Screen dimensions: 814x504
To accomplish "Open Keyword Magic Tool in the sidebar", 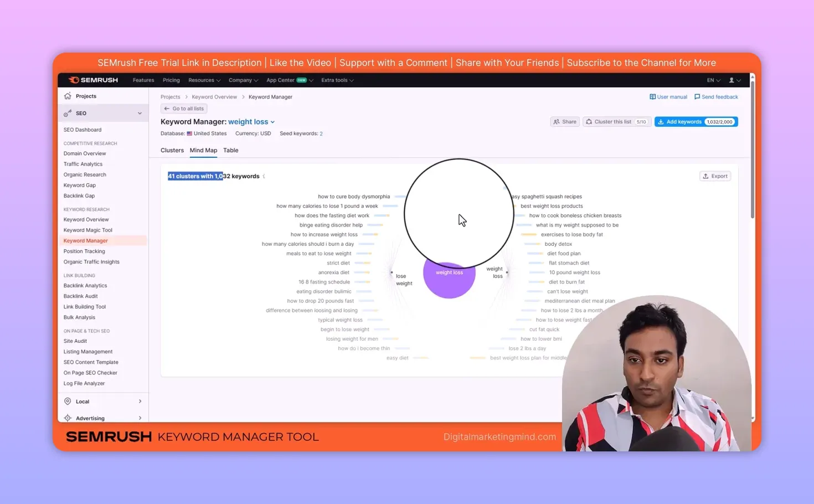I will (88, 230).
